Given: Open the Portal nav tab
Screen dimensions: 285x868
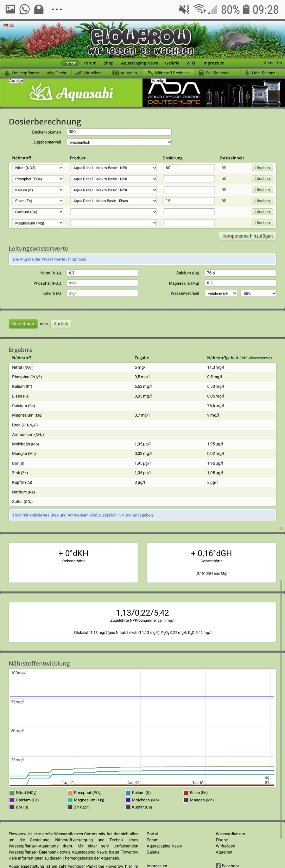Looking at the screenshot, I should (x=70, y=63).
